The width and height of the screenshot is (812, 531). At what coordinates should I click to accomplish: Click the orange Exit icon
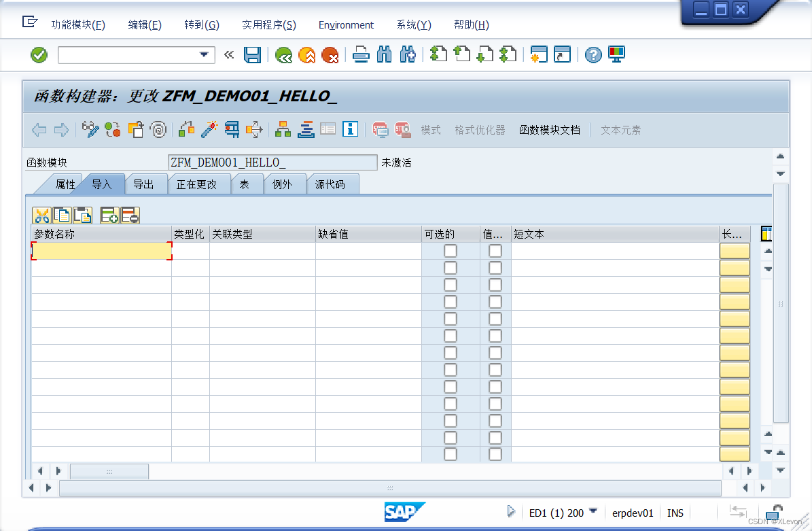[x=307, y=54]
